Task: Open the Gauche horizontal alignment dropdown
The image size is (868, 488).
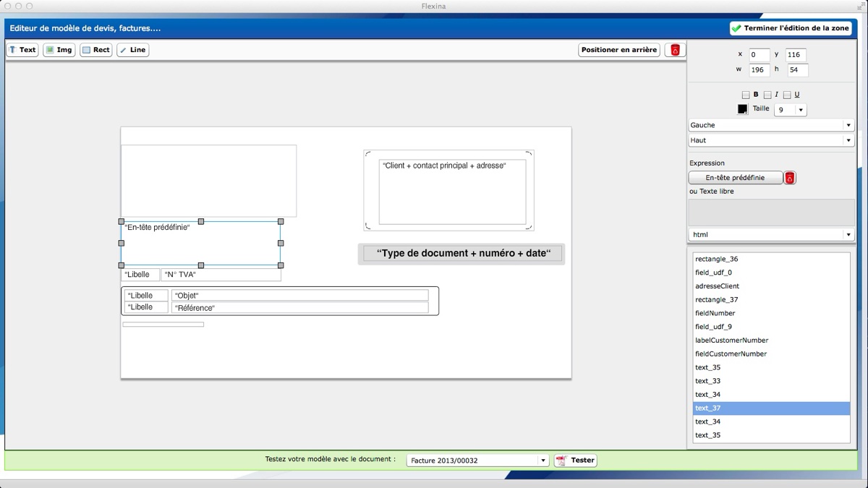Action: click(x=771, y=125)
